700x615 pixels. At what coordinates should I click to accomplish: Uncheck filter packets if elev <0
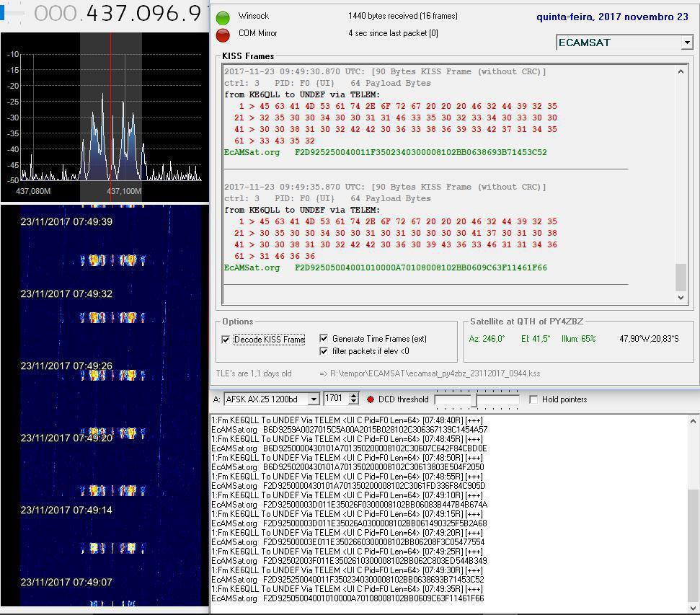click(324, 351)
